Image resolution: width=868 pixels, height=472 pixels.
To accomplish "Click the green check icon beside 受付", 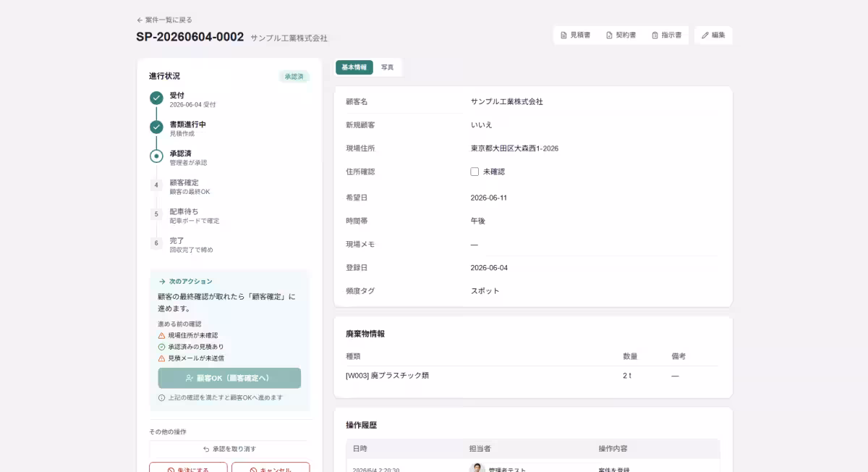I will (x=156, y=98).
